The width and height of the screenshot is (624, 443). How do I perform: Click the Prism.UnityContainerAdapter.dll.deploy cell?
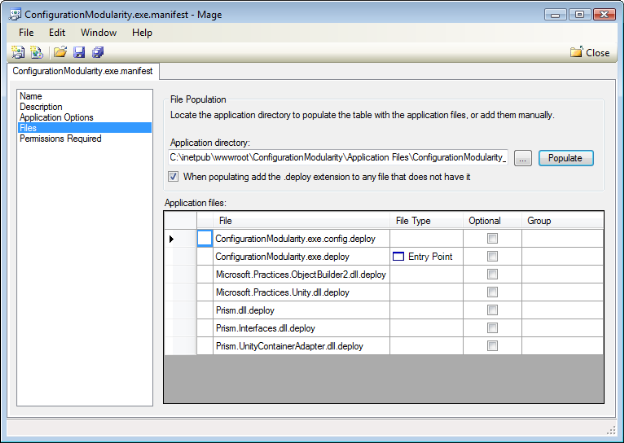tap(301, 346)
